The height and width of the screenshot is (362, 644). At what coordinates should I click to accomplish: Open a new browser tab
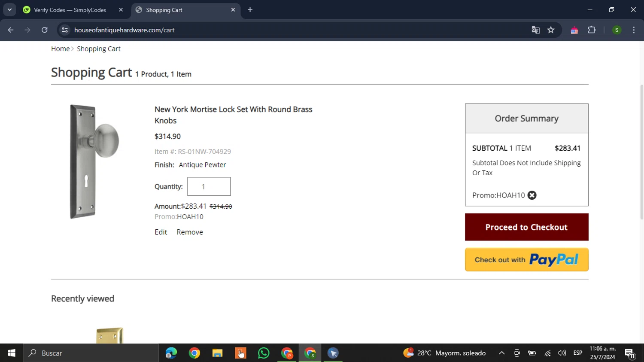click(x=250, y=10)
